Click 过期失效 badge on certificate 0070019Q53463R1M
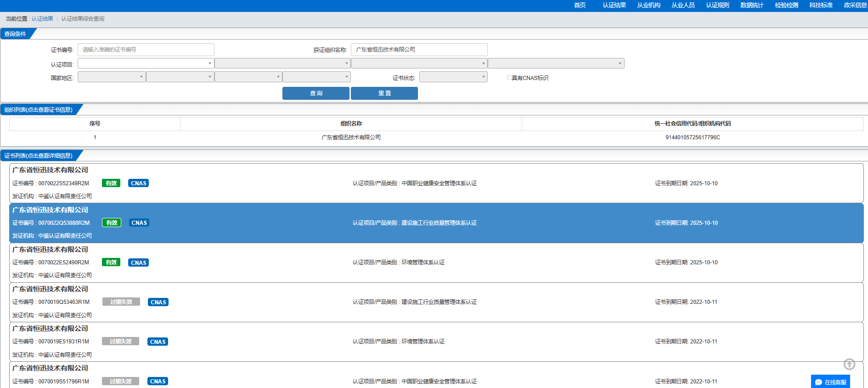The height and width of the screenshot is (388, 868). [121, 302]
